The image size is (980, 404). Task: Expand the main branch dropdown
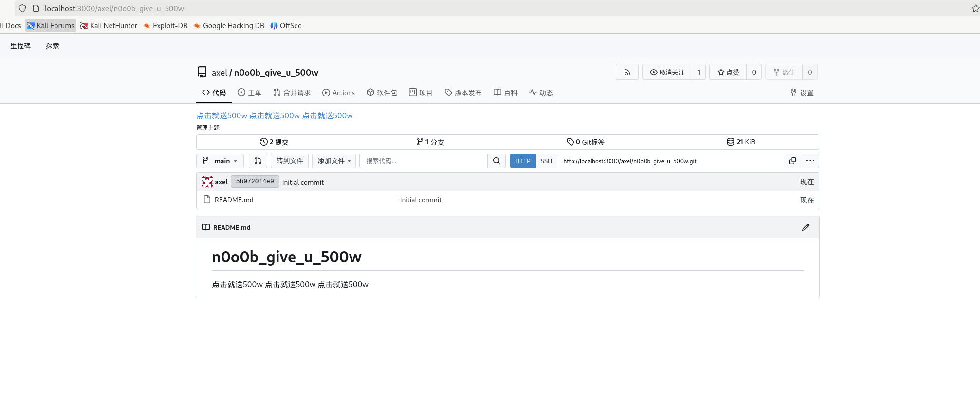tap(220, 161)
